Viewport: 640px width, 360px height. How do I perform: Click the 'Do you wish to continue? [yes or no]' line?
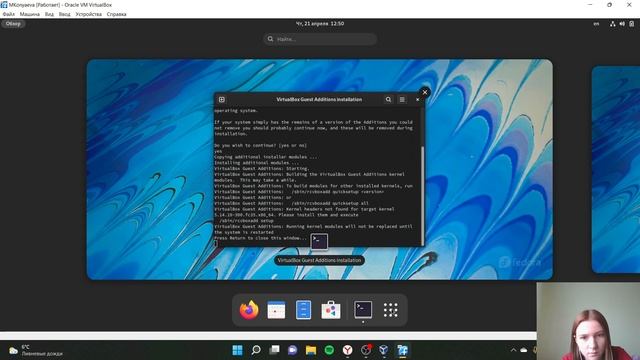(260, 145)
